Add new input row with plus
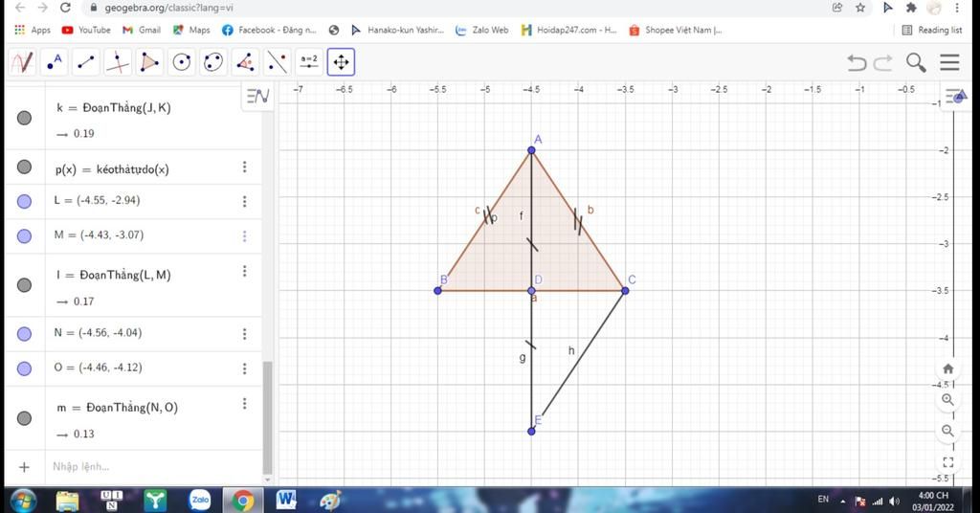The image size is (980, 513). coord(24,467)
